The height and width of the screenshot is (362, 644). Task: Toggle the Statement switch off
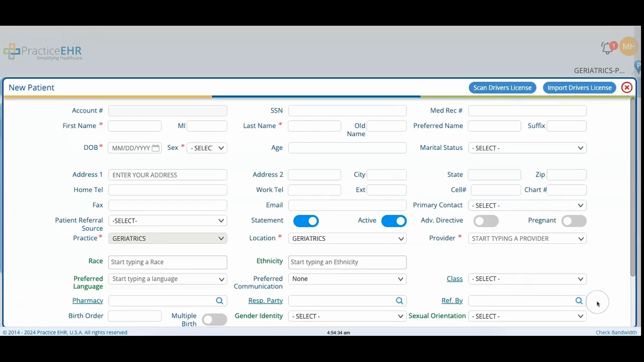point(306,221)
